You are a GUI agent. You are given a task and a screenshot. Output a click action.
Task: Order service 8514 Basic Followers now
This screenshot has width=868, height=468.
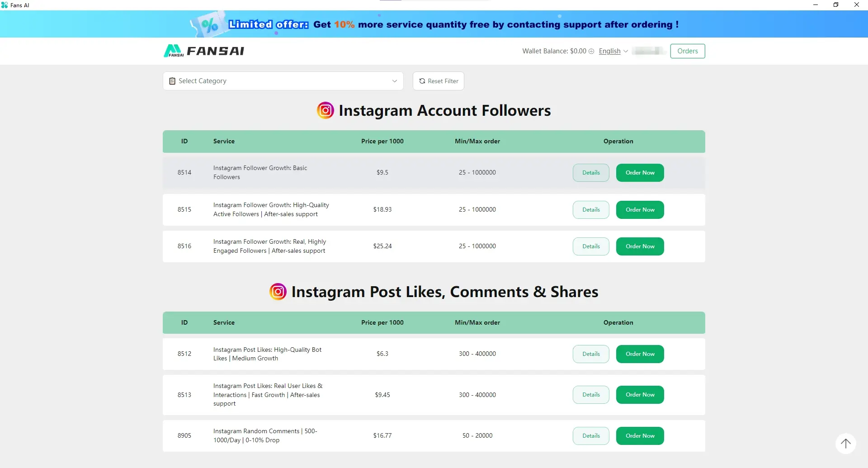click(x=640, y=173)
